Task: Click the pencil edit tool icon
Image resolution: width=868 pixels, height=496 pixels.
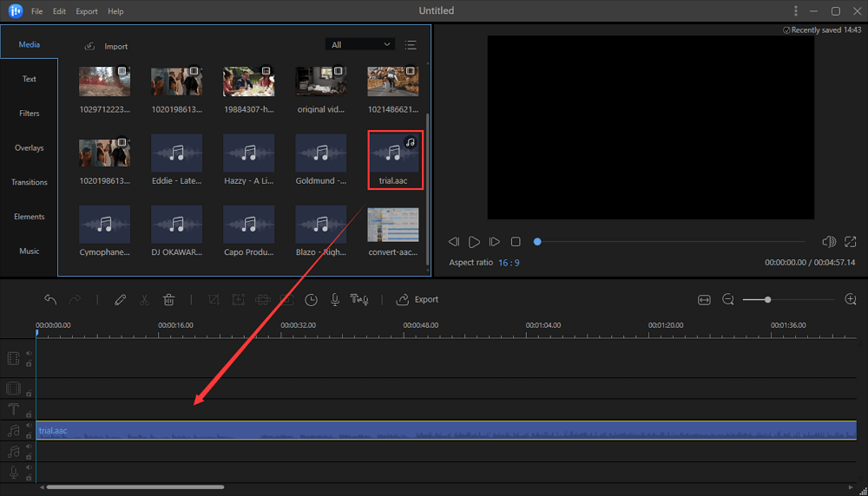Action: point(120,300)
